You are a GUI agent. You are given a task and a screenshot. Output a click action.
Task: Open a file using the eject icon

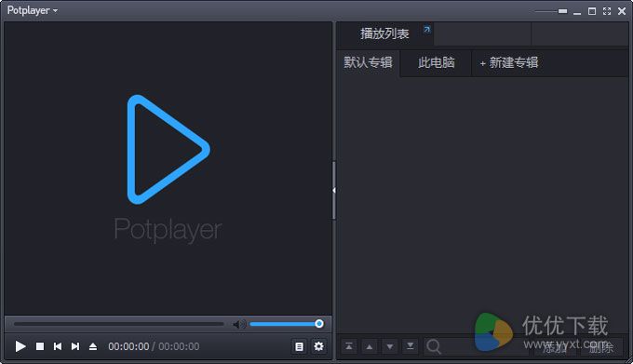click(x=93, y=346)
